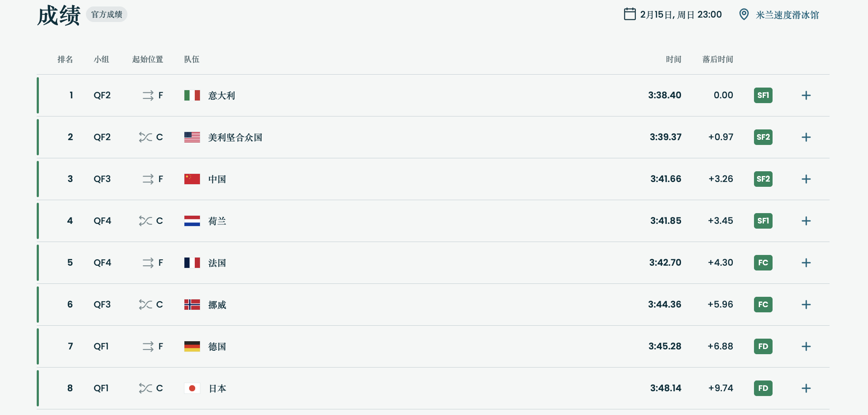Click the Japan flag icon
Viewport: 868px width, 415px height.
click(192, 388)
